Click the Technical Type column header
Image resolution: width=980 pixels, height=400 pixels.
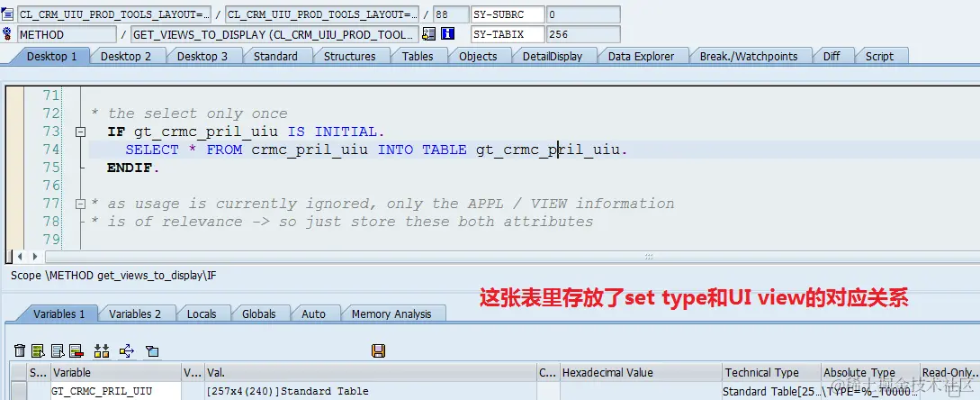[x=770, y=372]
